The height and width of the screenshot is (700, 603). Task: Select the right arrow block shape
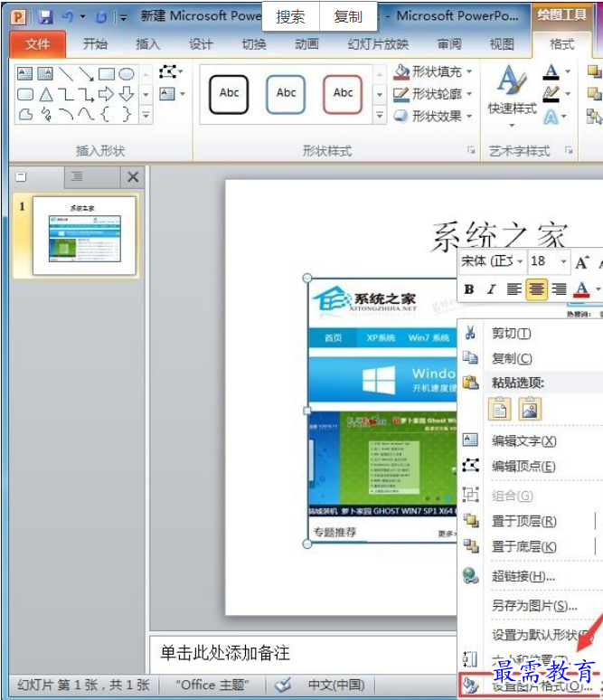(x=106, y=94)
